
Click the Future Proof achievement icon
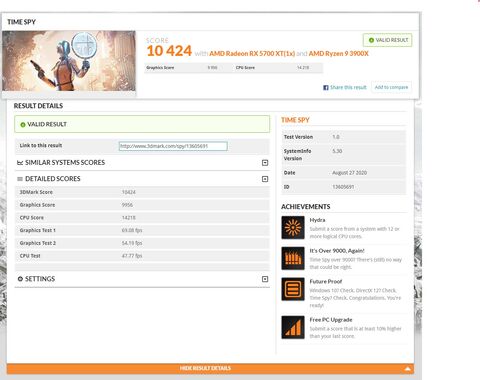(293, 289)
